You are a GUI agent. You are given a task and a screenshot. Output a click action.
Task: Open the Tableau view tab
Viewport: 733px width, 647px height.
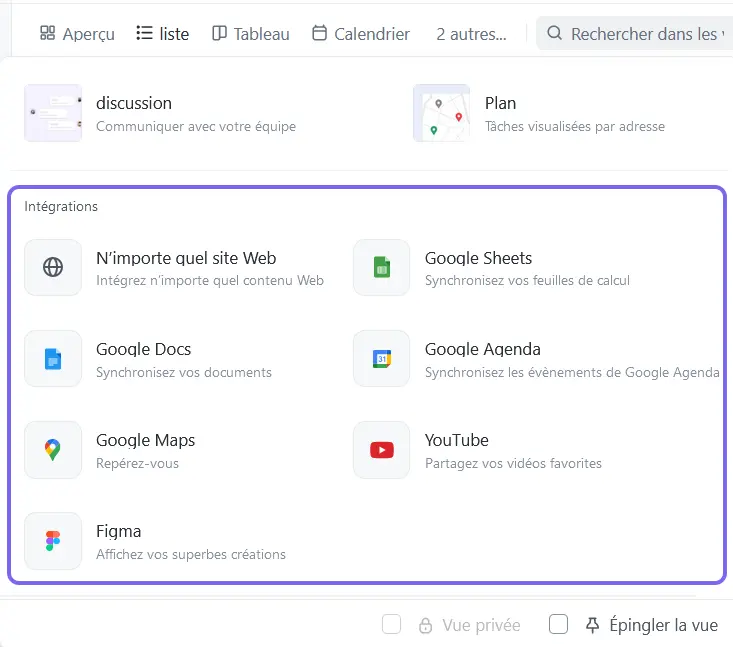coord(251,34)
